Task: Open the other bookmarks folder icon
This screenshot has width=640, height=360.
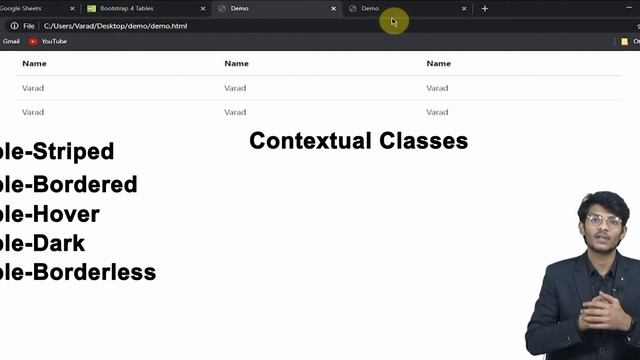Action: tap(624, 41)
